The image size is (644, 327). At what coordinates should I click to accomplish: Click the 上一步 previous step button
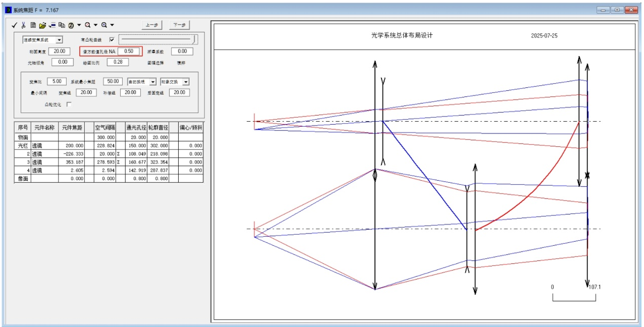(x=151, y=25)
